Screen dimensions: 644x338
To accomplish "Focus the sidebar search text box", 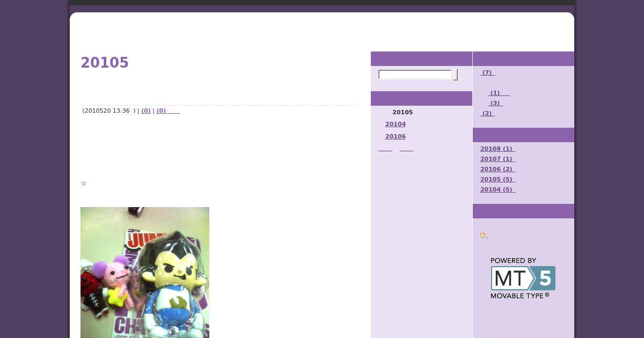I will click(415, 75).
